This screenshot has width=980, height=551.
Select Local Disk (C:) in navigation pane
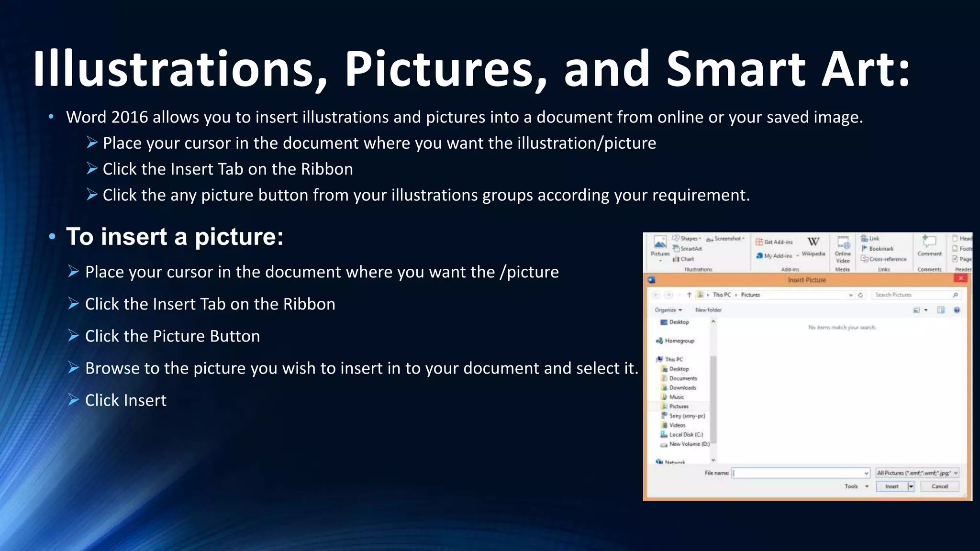click(x=682, y=434)
